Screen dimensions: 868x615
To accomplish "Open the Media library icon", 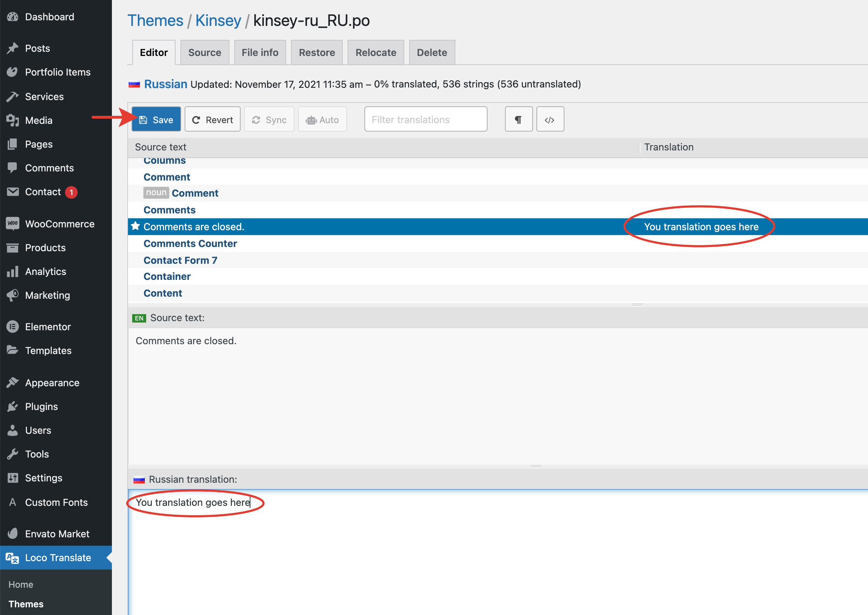I will click(13, 120).
